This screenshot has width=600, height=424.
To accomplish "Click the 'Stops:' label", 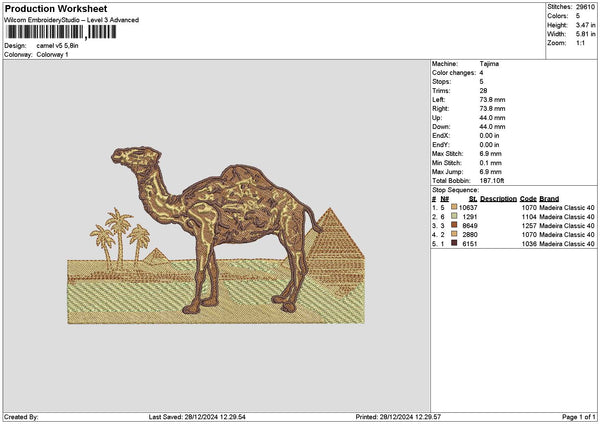I will click(442, 82).
